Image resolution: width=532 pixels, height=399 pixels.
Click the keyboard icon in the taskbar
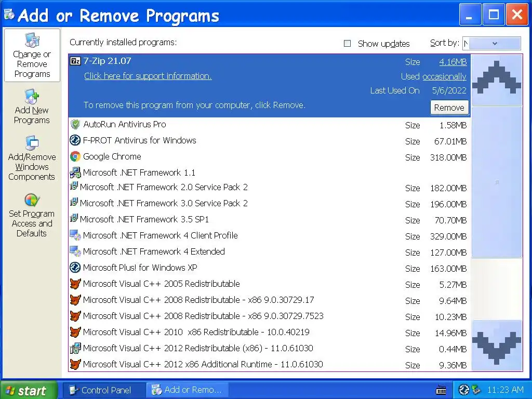coord(441,390)
